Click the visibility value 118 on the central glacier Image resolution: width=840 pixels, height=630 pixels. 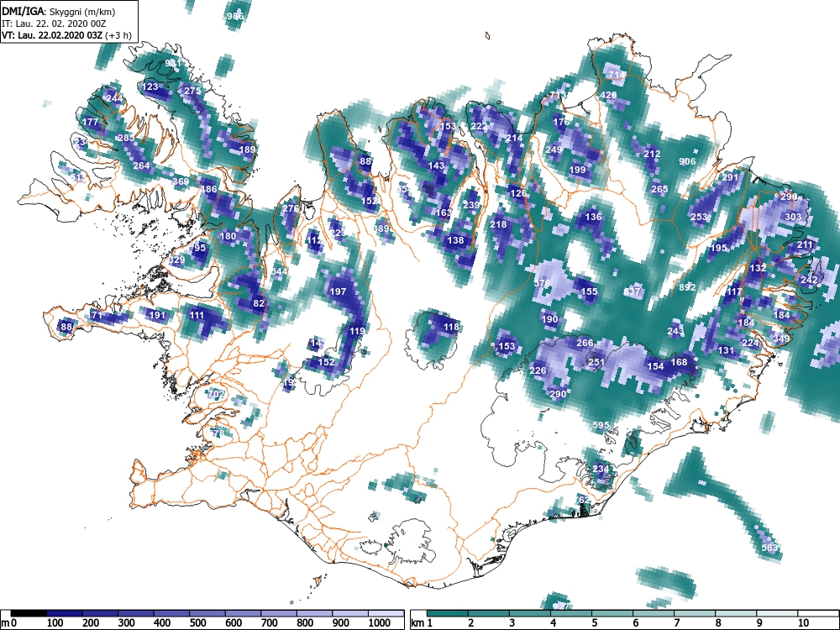tap(451, 327)
